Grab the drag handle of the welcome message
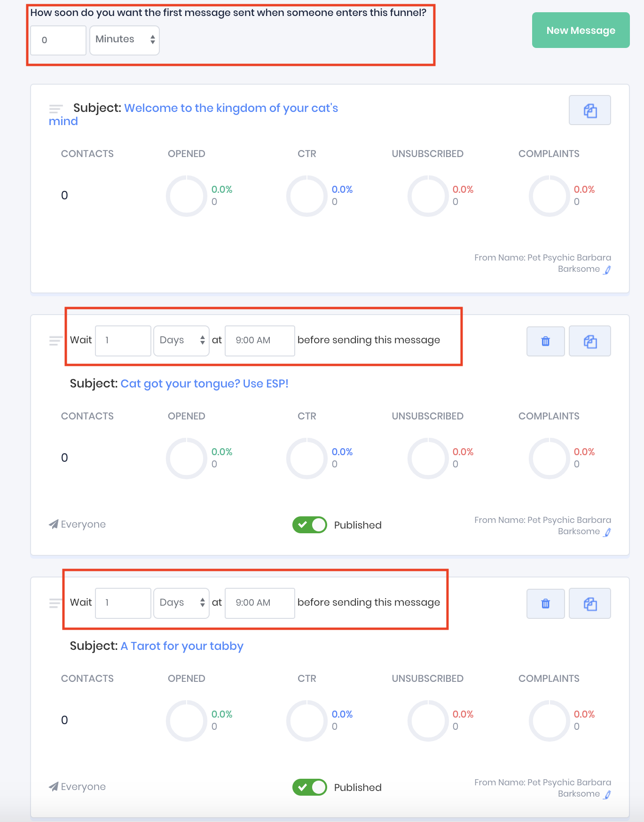Image resolution: width=644 pixels, height=822 pixels. 55,110
